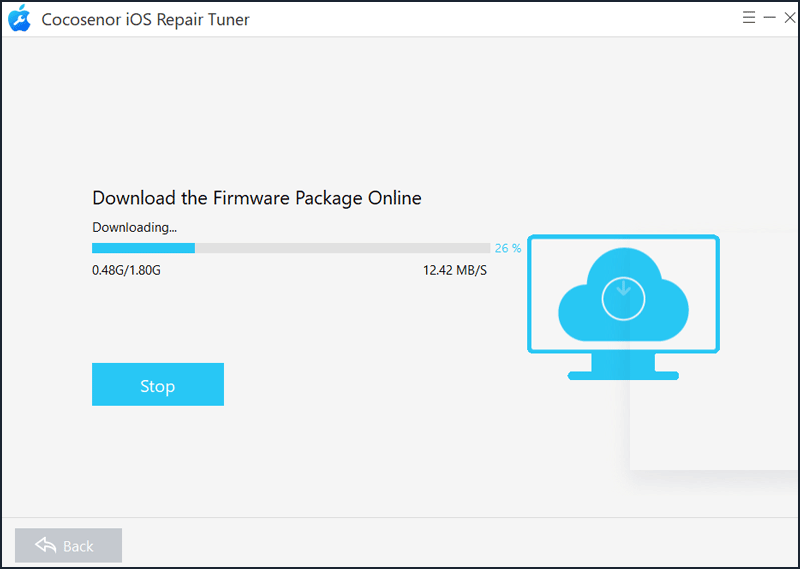The image size is (800, 569).
Task: Go back with the Back button
Action: (68, 545)
